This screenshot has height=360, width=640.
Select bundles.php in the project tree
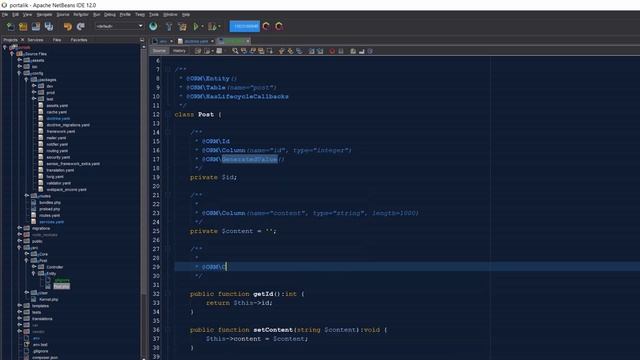tap(50, 202)
